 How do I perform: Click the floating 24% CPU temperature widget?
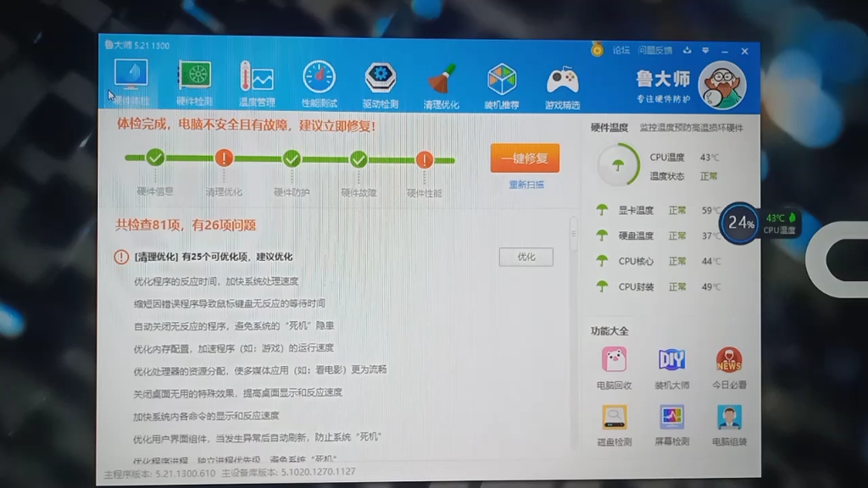738,223
